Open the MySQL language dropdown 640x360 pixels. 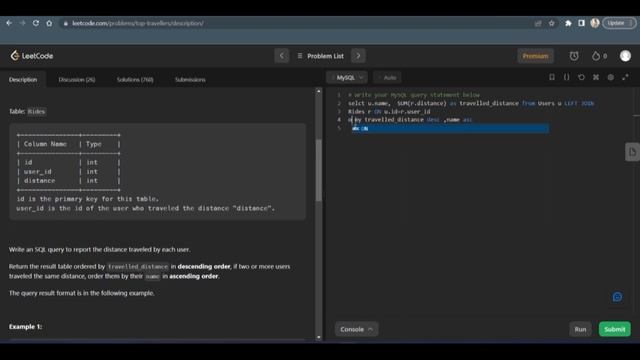347,78
